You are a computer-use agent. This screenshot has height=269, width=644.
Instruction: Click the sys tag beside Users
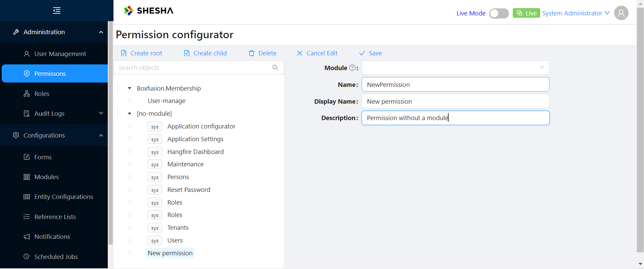point(155,240)
